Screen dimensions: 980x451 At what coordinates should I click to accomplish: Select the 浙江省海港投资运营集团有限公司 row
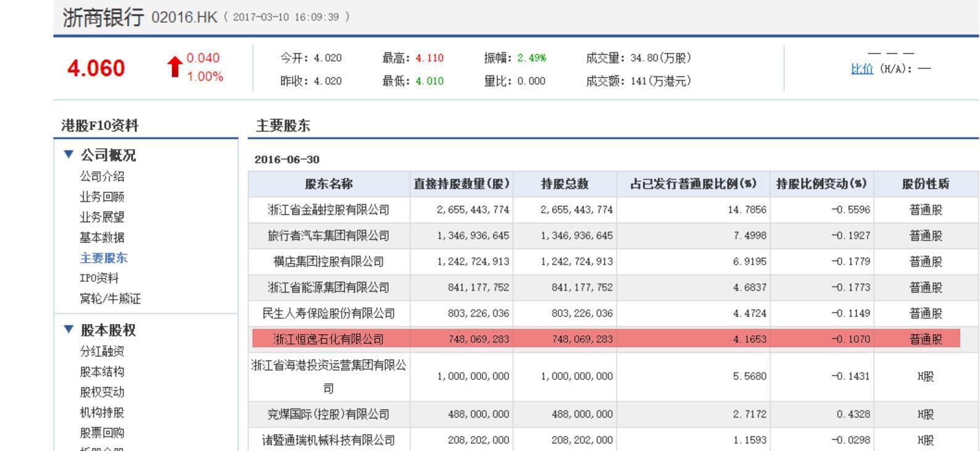coord(613,376)
